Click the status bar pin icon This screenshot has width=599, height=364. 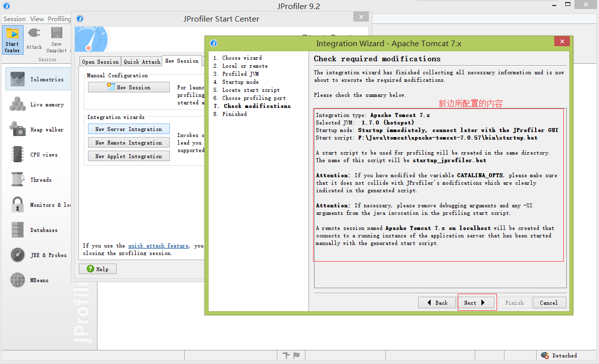286,355
